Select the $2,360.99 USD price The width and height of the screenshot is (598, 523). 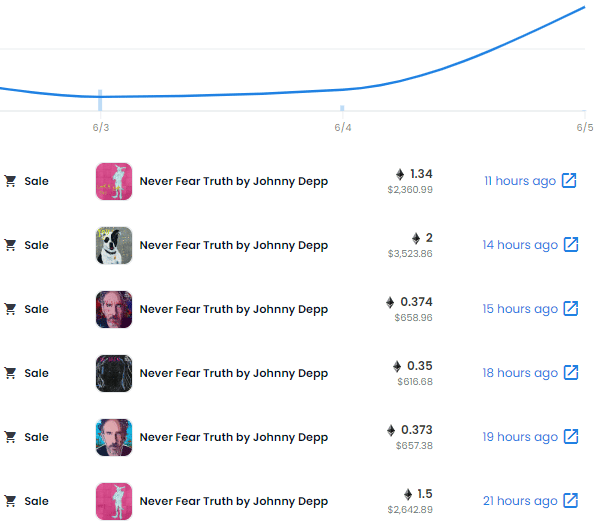pos(410,190)
